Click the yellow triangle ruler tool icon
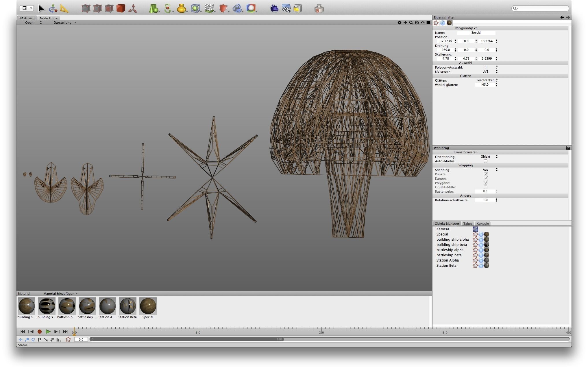This screenshot has width=588, height=370. [x=64, y=8]
